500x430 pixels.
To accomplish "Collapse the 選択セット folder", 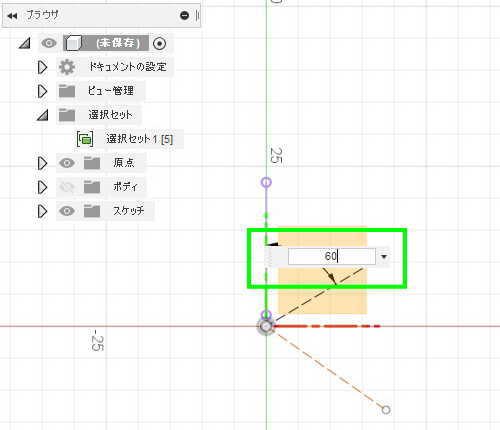I will pyautogui.click(x=43, y=115).
